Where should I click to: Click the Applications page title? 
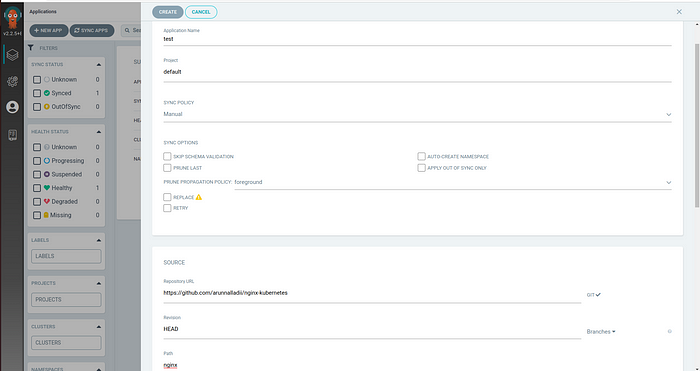click(43, 12)
